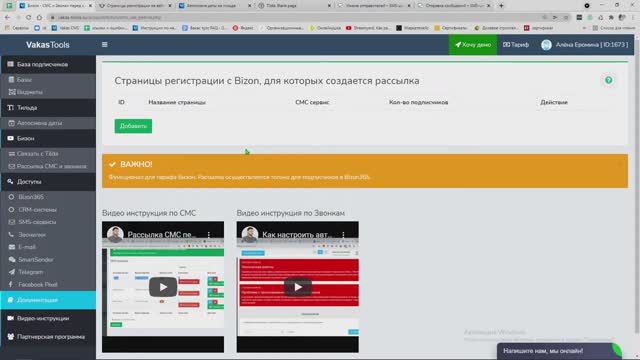Select СМС сервис column header
This screenshot has width=640, height=360.
312,102
